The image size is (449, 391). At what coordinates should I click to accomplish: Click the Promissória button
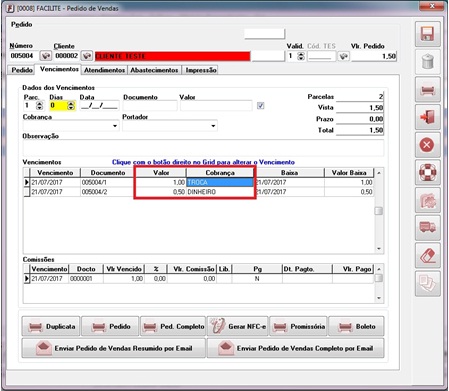(299, 326)
